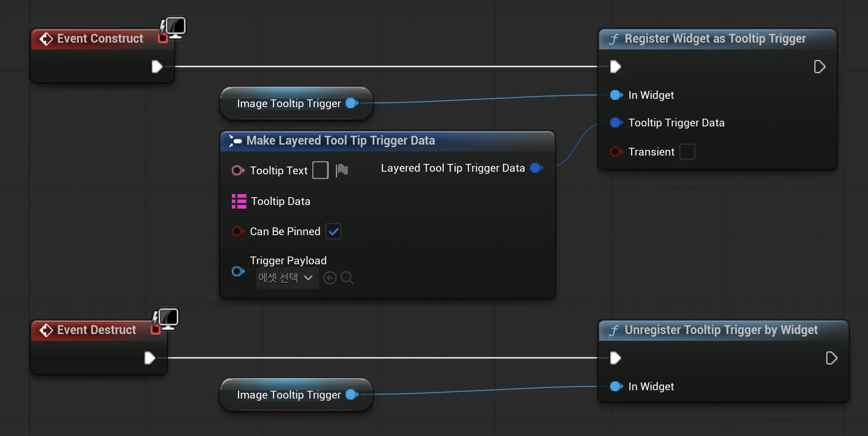
Task: Click the Tooltip Text localization flag icon
Action: pos(341,170)
